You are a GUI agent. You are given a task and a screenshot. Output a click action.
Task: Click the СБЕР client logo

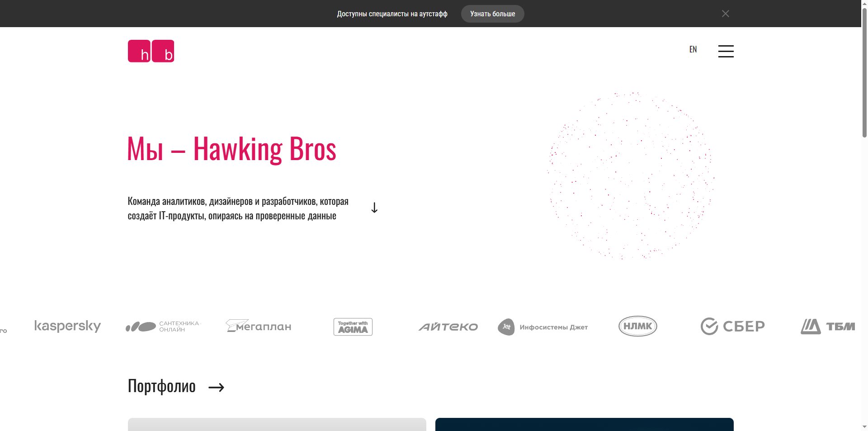[732, 326]
